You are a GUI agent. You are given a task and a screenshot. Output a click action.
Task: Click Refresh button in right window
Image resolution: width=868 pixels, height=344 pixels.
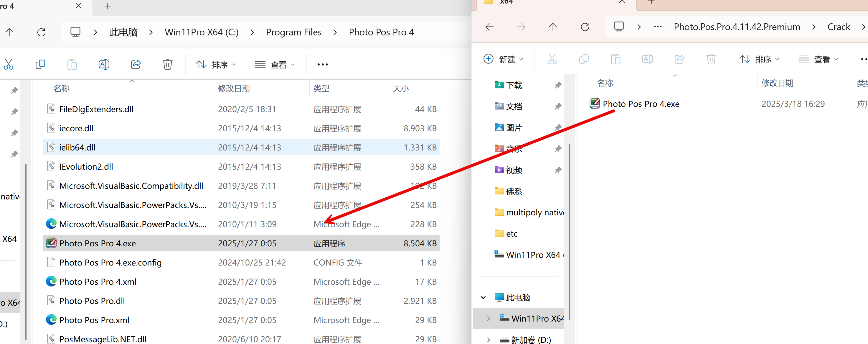tap(585, 27)
